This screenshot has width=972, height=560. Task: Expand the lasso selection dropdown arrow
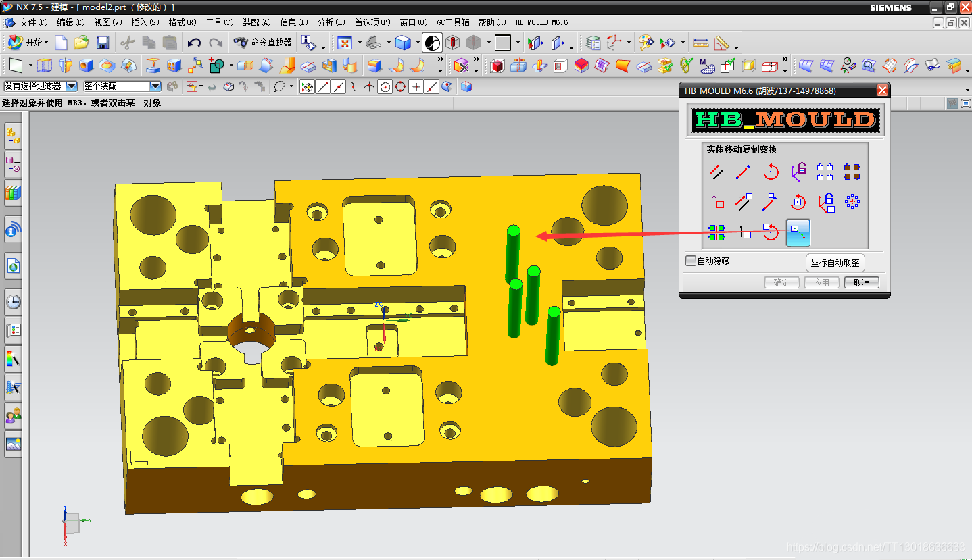coord(292,87)
